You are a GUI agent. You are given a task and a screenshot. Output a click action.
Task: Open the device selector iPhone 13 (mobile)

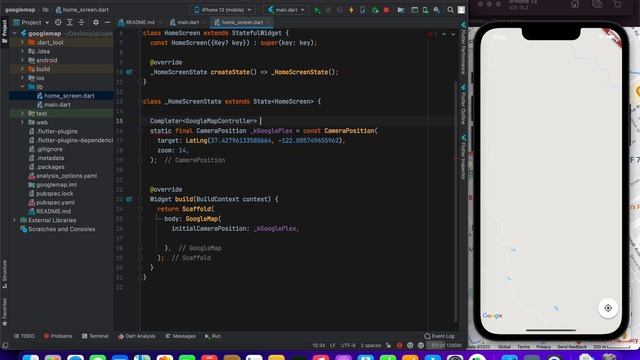223,10
